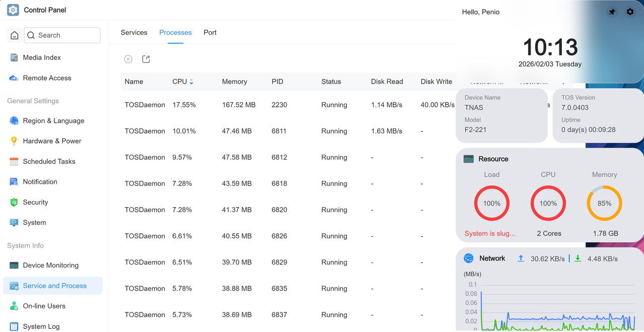Switch to the Port tab
644x332 pixels.
[x=210, y=32]
